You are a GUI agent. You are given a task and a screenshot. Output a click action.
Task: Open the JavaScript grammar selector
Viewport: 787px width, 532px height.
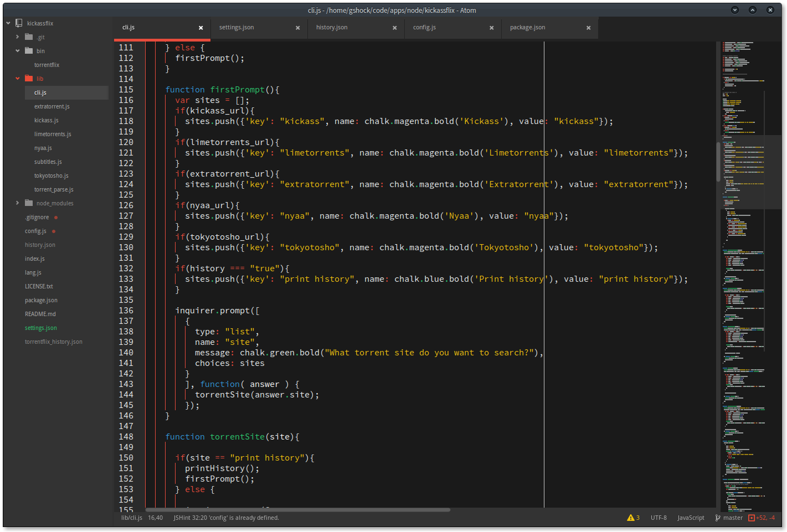pos(690,518)
